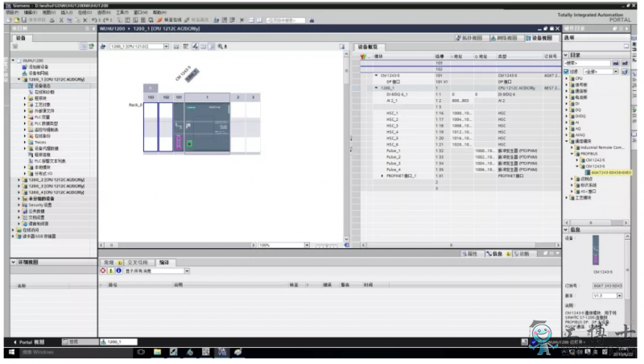Image resolution: width=644 pixels, height=364 pixels.
Task: Click Task View icon on Windows taskbar
Action: point(141,352)
